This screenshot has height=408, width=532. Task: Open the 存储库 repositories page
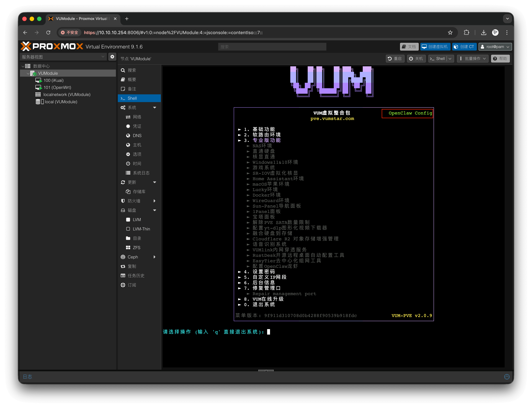point(139,192)
